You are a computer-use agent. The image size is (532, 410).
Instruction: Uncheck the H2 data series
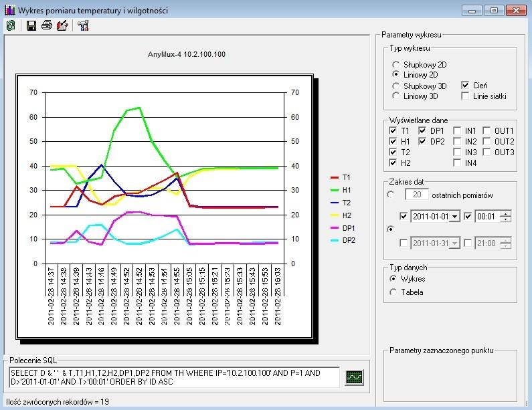click(393, 163)
